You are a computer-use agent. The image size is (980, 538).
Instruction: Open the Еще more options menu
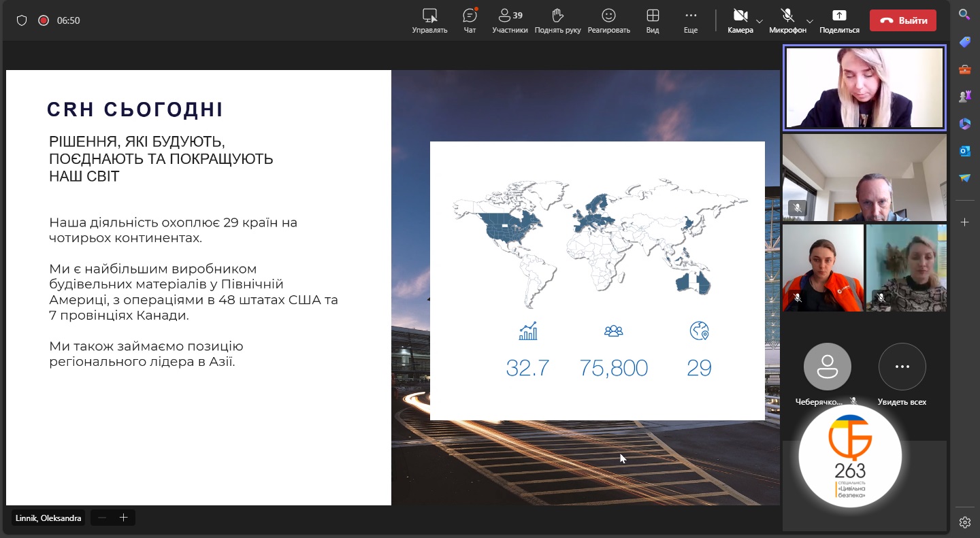[x=691, y=21]
